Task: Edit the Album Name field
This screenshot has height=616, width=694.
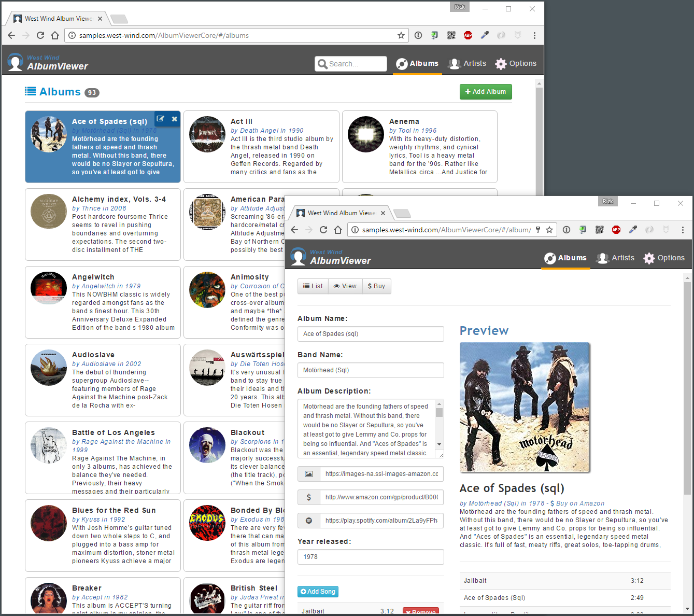Action: [x=371, y=334]
